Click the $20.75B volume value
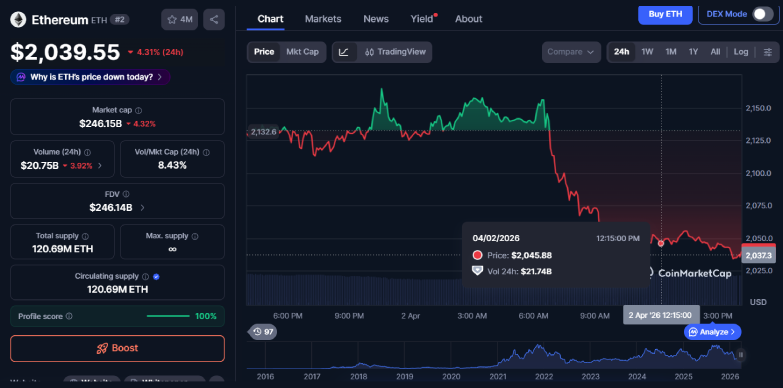 (x=39, y=165)
